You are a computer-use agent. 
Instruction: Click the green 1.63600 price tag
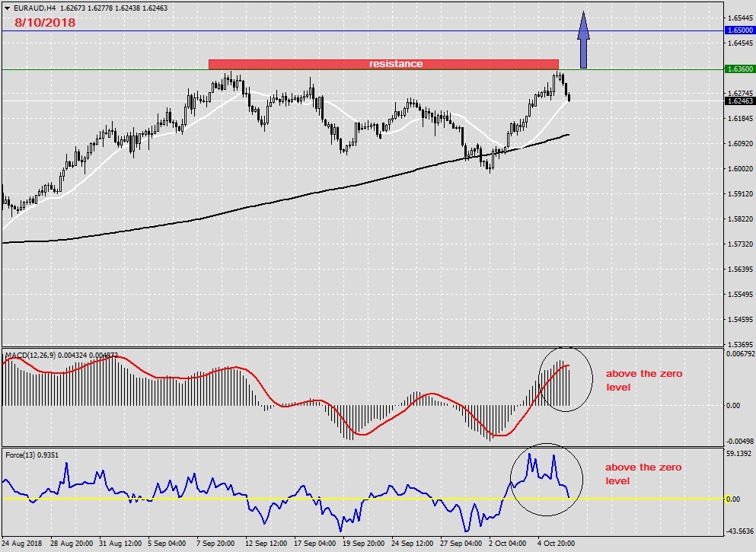click(x=739, y=69)
